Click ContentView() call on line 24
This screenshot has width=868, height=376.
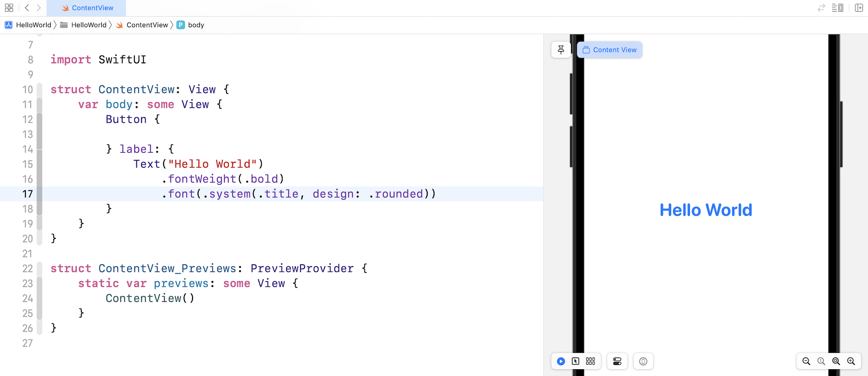[150, 299]
